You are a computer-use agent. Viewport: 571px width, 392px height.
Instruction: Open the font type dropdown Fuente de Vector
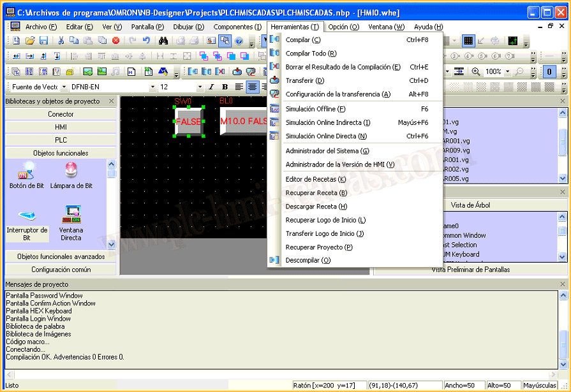(63, 87)
